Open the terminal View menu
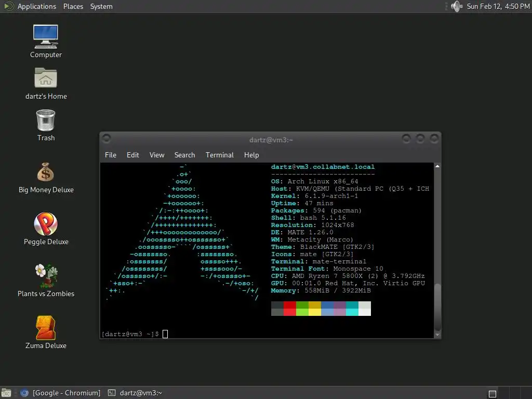Image resolution: width=532 pixels, height=399 pixels. [x=157, y=155]
